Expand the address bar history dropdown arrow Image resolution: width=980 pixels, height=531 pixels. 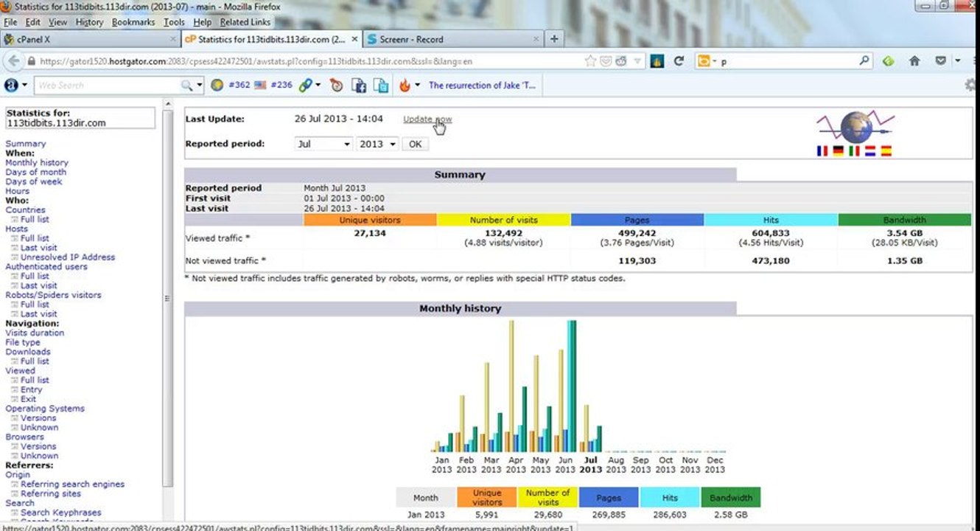click(638, 61)
